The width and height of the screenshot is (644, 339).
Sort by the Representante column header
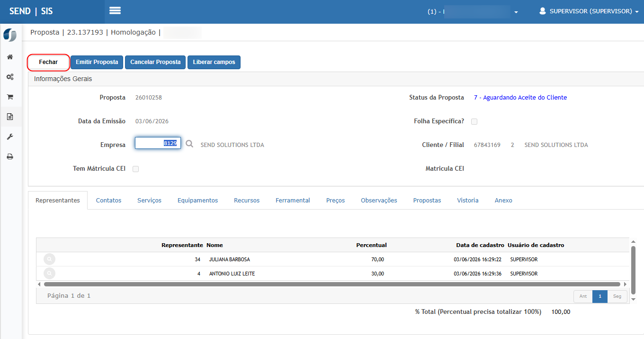tap(182, 245)
